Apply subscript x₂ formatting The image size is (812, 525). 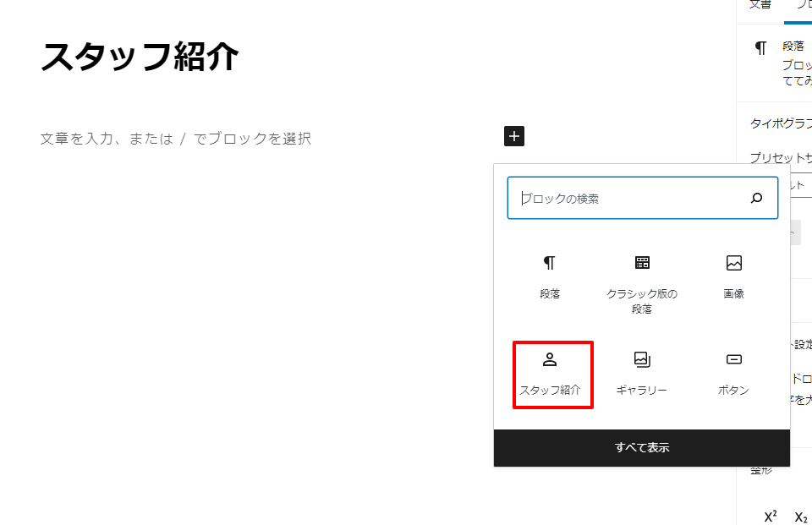coord(800,517)
